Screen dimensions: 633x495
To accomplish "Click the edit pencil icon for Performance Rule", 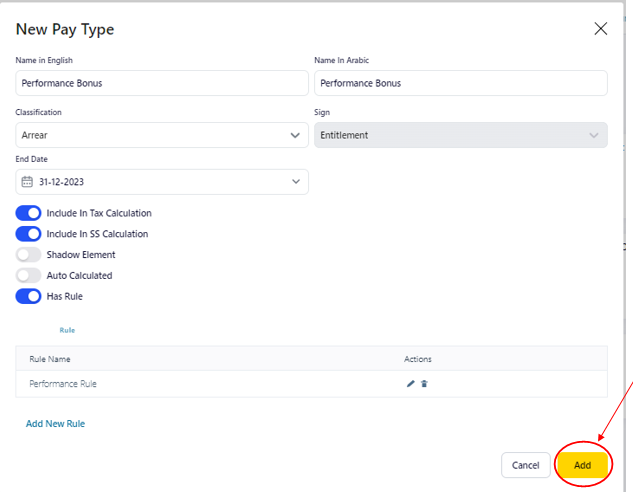I will (410, 384).
